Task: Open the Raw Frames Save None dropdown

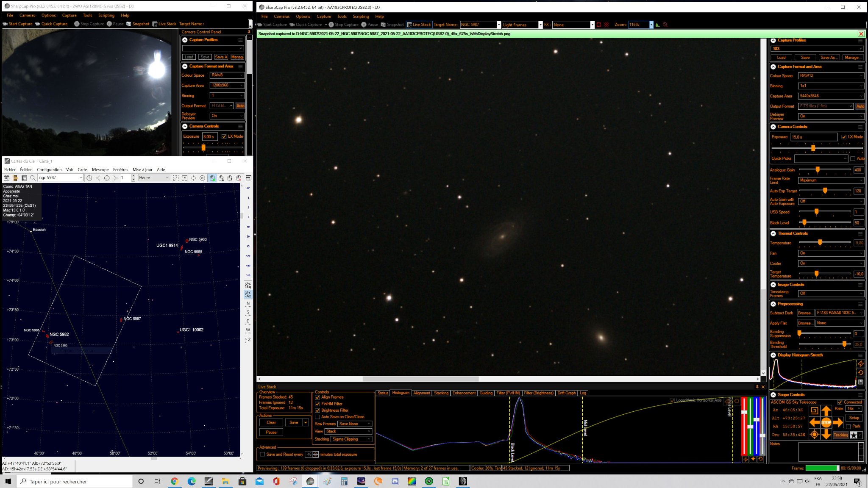Action: point(355,424)
